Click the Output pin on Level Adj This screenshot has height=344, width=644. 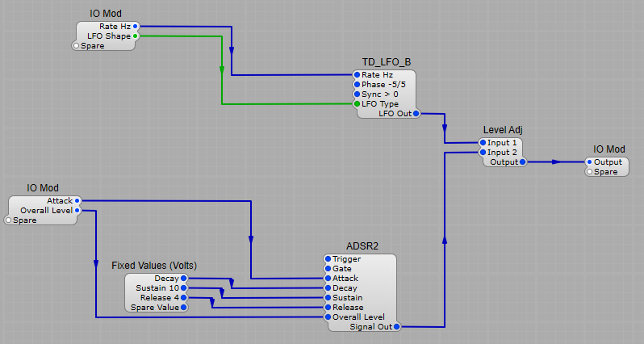[522, 162]
